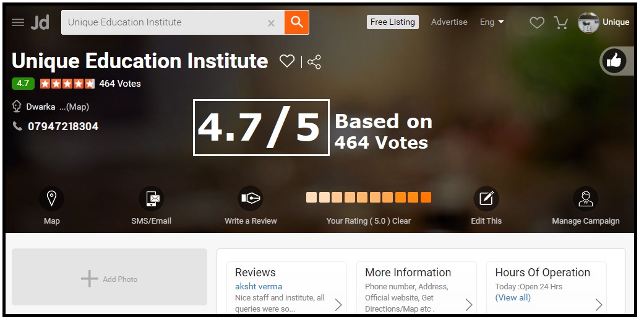The width and height of the screenshot is (644, 324).
Task: Open the hamburger menu icon
Action: coord(18,22)
